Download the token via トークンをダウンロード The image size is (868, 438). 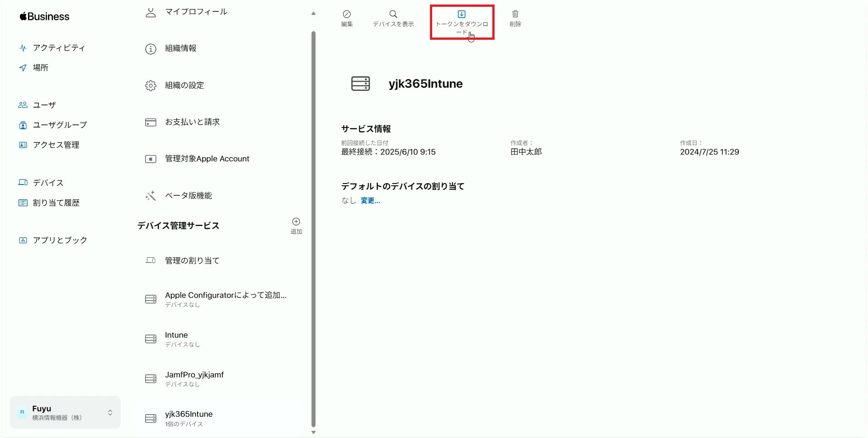[462, 23]
